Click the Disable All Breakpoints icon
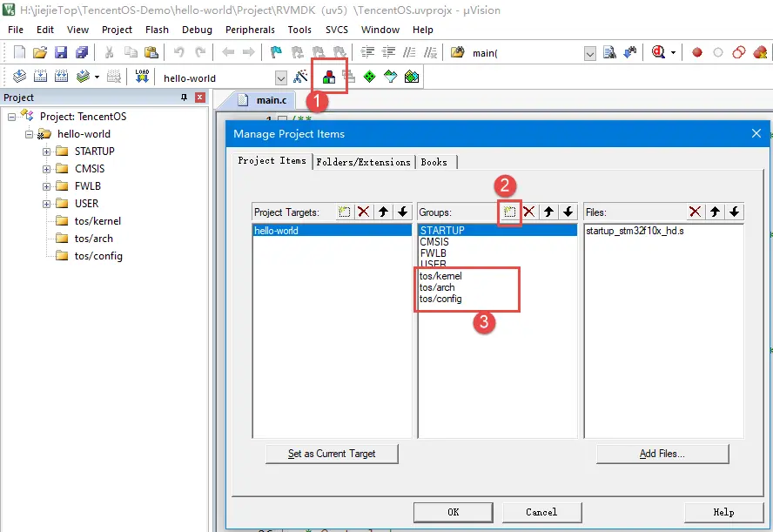Screen dimensions: 773x532 click(739, 52)
